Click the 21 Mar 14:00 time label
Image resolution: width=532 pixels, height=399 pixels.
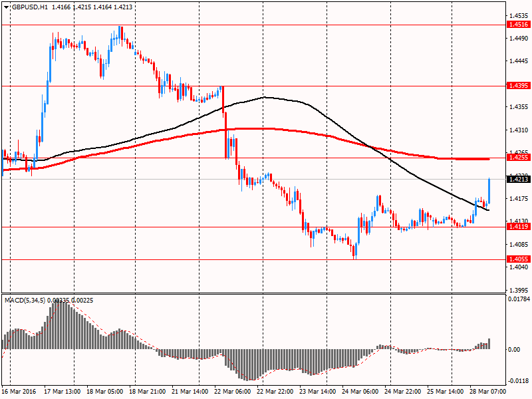coord(190,392)
